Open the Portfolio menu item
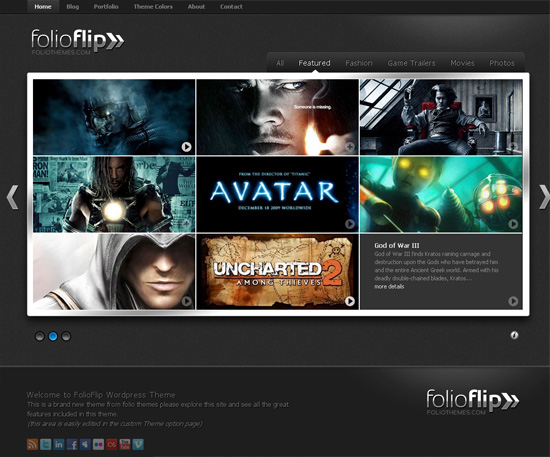The width and height of the screenshot is (550, 457). [106, 7]
